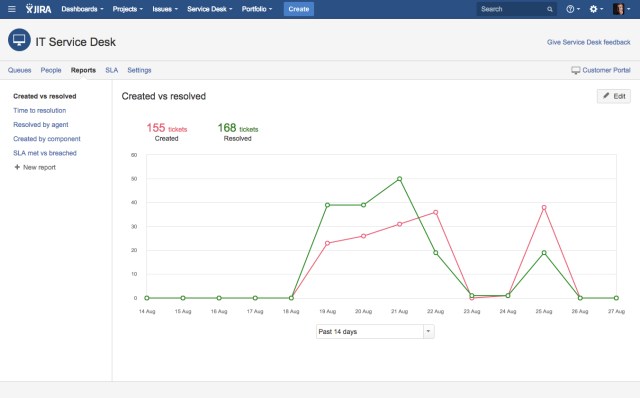Click the 23 Aug axis label
The image size is (640, 398).
pyautogui.click(x=472, y=311)
